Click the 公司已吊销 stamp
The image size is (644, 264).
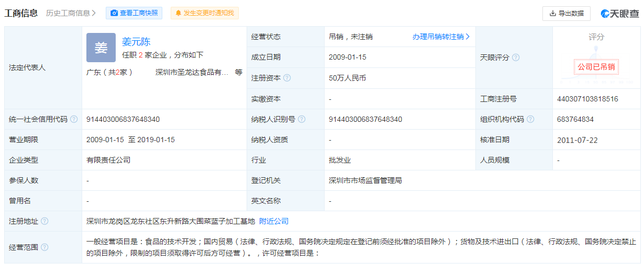click(x=596, y=67)
